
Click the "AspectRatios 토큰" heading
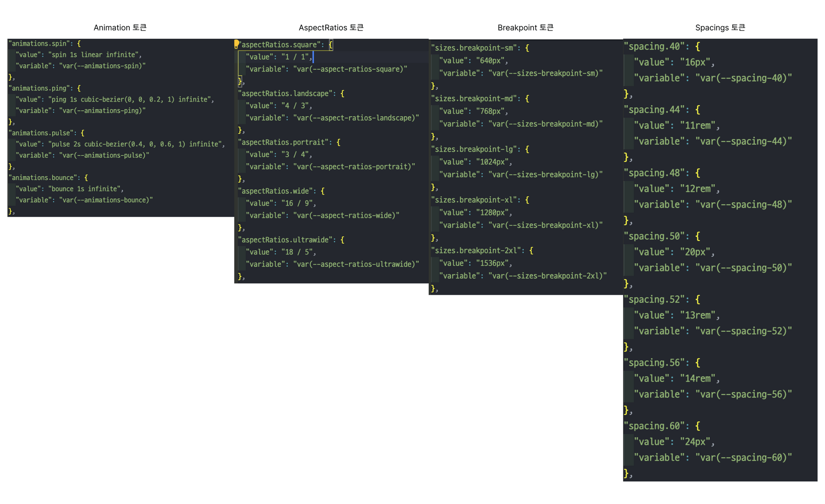(x=331, y=27)
